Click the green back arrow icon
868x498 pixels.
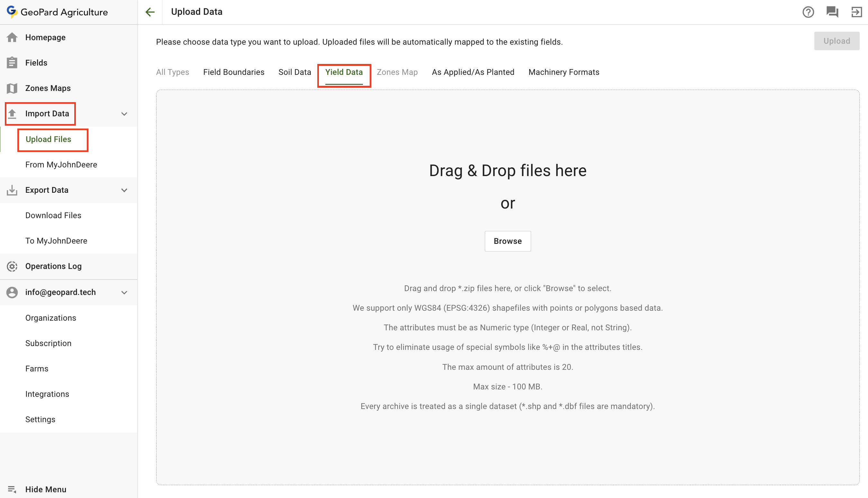click(x=150, y=12)
